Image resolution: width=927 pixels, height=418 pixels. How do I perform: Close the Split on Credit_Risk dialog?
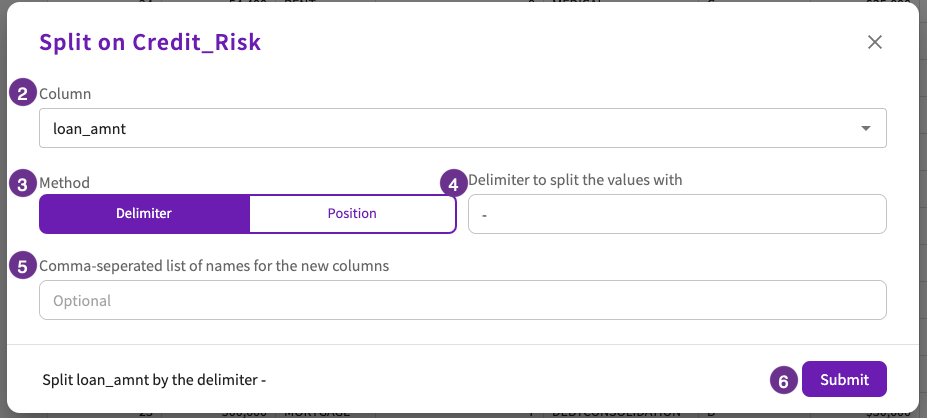[x=874, y=42]
